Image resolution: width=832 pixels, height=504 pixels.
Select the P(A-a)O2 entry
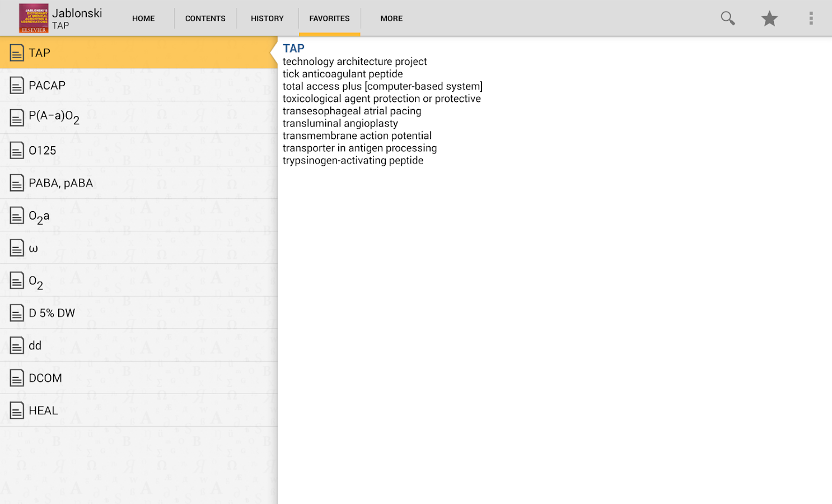point(54,117)
